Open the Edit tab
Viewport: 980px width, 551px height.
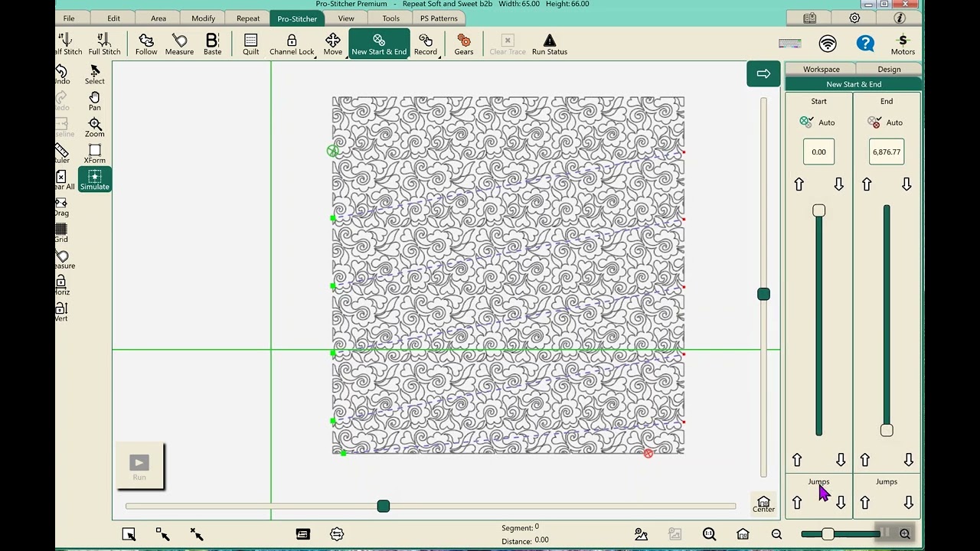click(x=113, y=18)
